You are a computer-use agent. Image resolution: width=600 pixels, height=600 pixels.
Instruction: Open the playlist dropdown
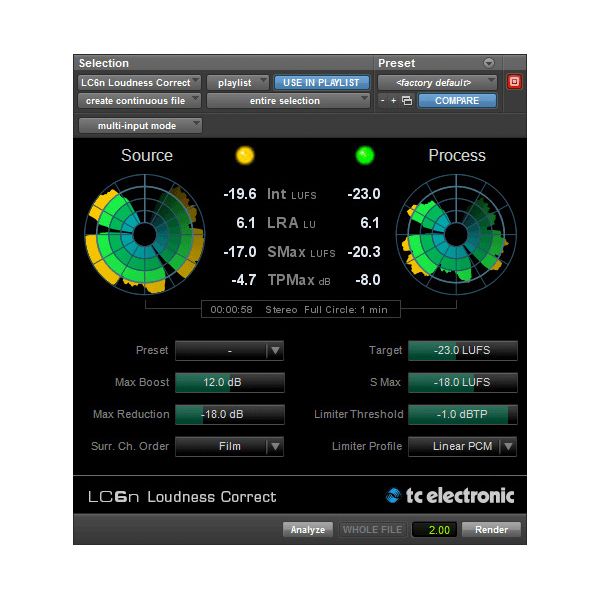tap(238, 83)
